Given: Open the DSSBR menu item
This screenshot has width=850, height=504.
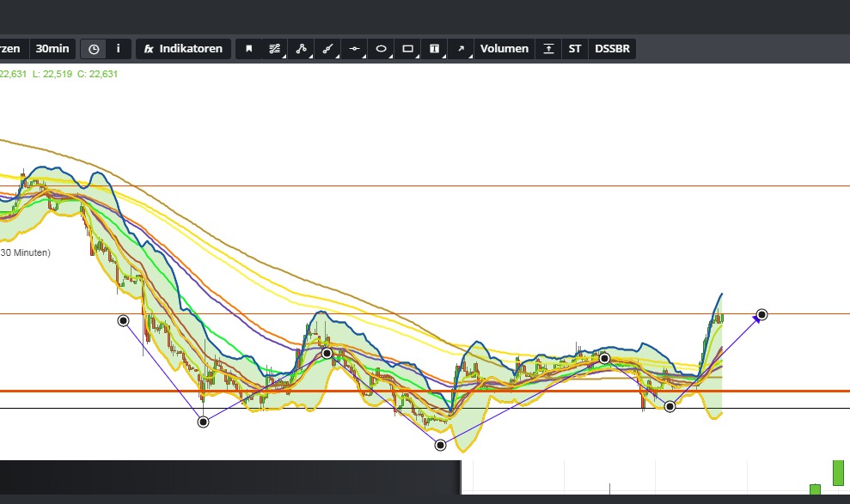Looking at the screenshot, I should point(611,49).
